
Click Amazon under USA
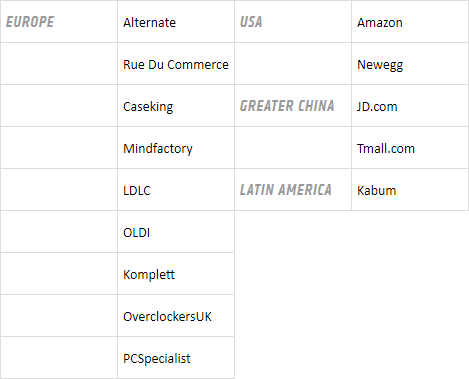click(380, 23)
